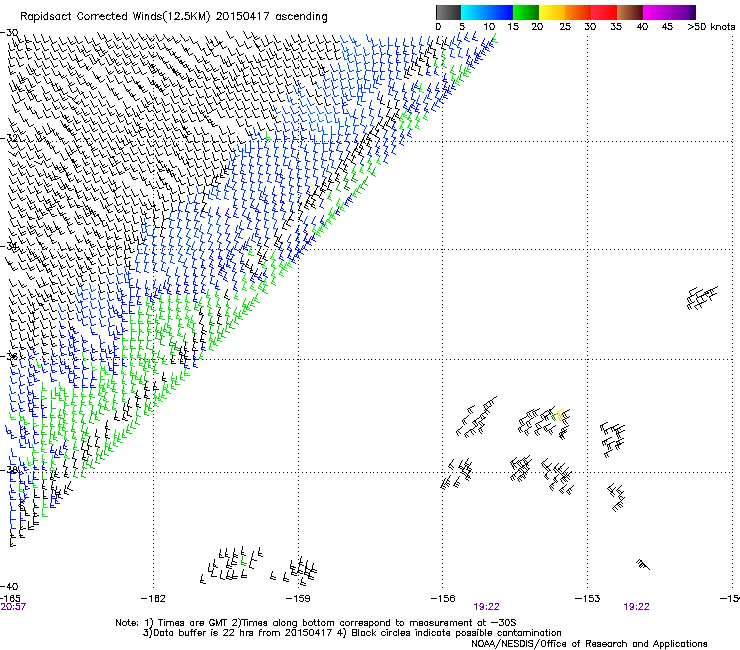This screenshot has height=650, width=740.
Task: Click the '19:22' time stamp near -156
Action: pos(487,607)
